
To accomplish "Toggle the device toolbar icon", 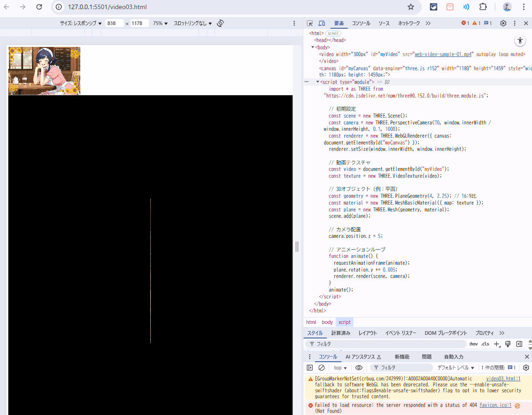I will point(322,23).
